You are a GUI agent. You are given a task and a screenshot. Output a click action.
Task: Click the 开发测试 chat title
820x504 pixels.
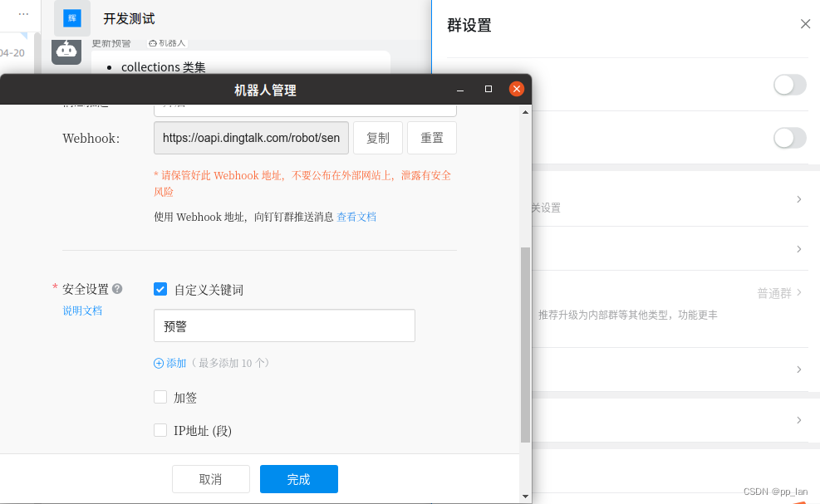129,19
